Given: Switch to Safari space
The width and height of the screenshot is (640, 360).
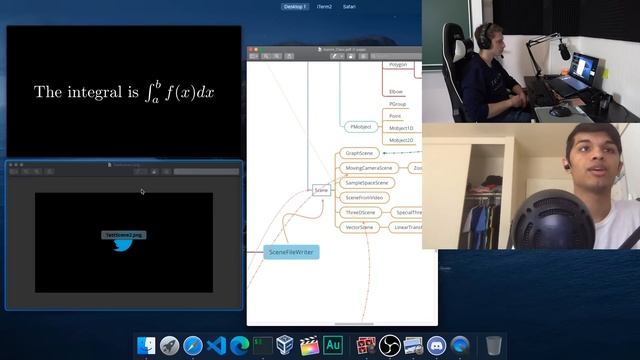Looking at the screenshot, I should [x=349, y=7].
